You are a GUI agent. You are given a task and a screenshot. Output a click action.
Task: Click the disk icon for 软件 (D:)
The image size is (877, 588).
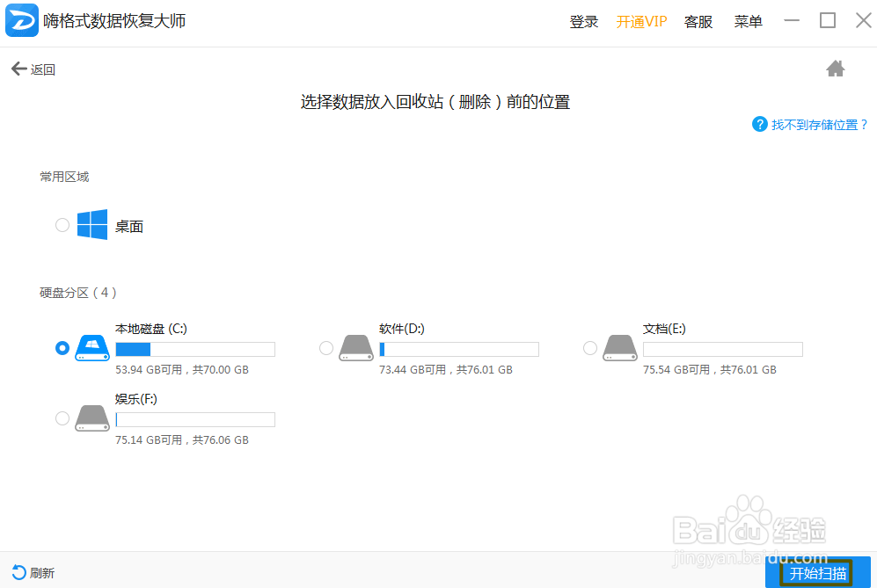(355, 348)
